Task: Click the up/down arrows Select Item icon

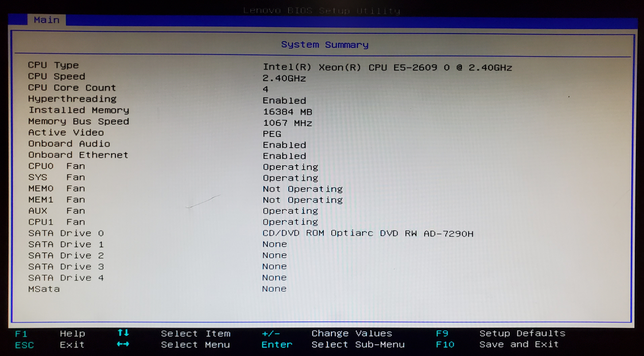Action: coord(123,333)
